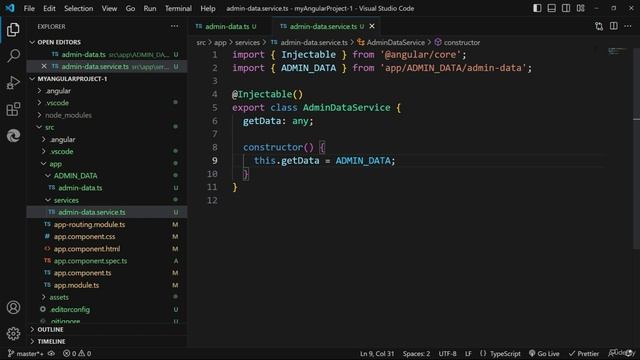Click the Go Live status button
The image size is (640, 360).
(x=544, y=353)
